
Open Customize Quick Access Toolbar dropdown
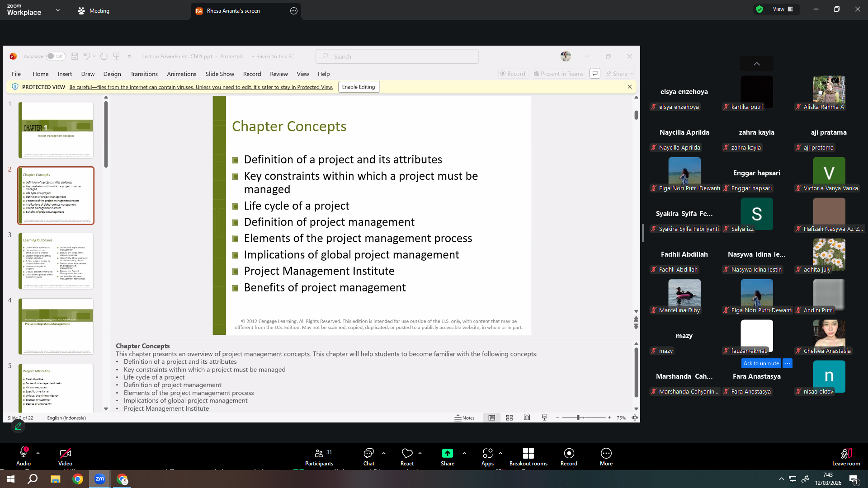point(129,56)
